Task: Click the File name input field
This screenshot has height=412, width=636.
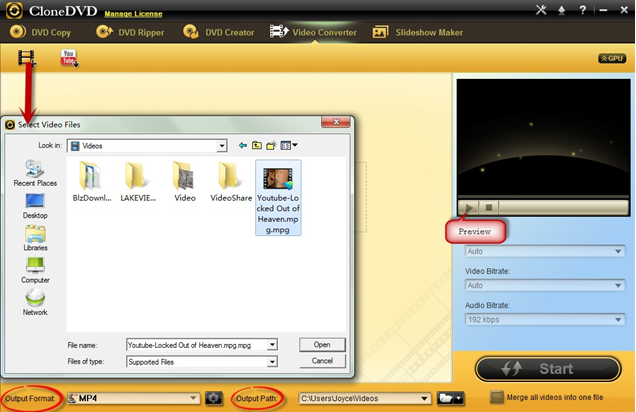Action: coord(197,345)
